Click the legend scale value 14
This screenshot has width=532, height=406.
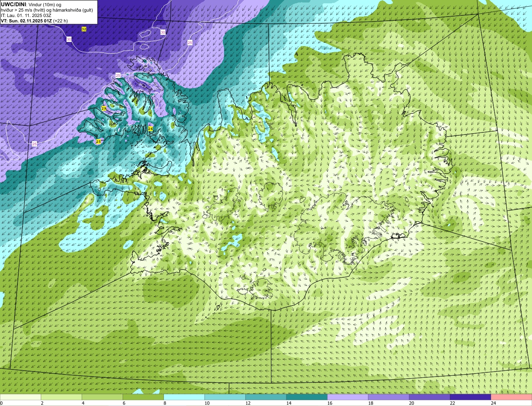289,403
